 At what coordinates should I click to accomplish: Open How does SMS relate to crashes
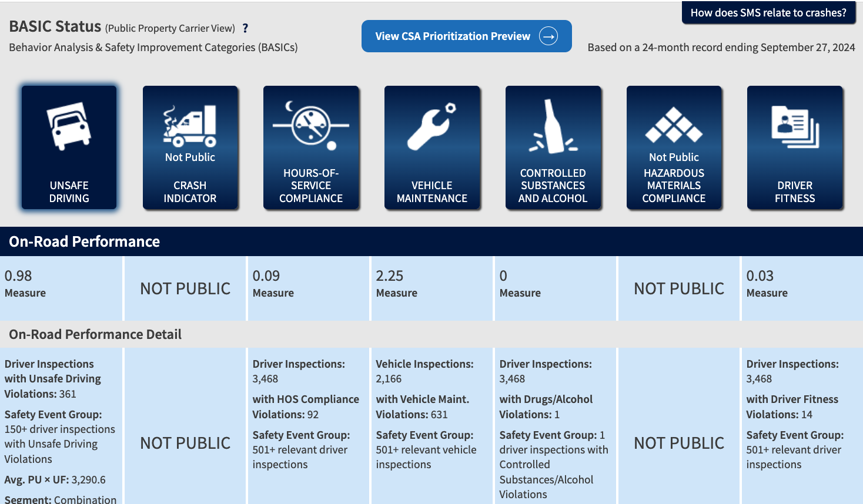769,12
